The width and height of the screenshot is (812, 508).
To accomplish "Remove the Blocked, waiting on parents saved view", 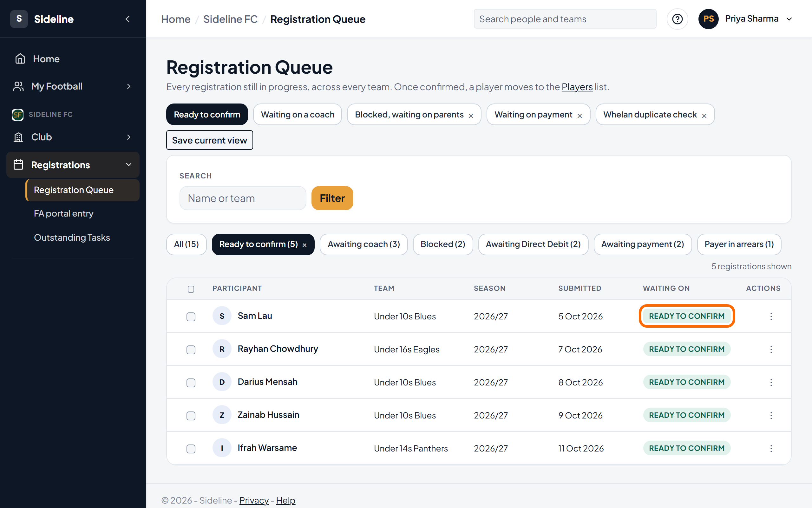I will 471,116.
